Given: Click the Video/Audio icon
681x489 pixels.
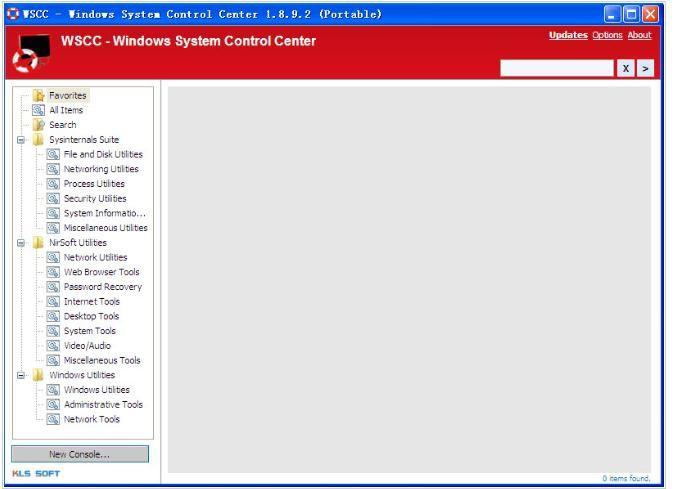Looking at the screenshot, I should pyautogui.click(x=53, y=346).
